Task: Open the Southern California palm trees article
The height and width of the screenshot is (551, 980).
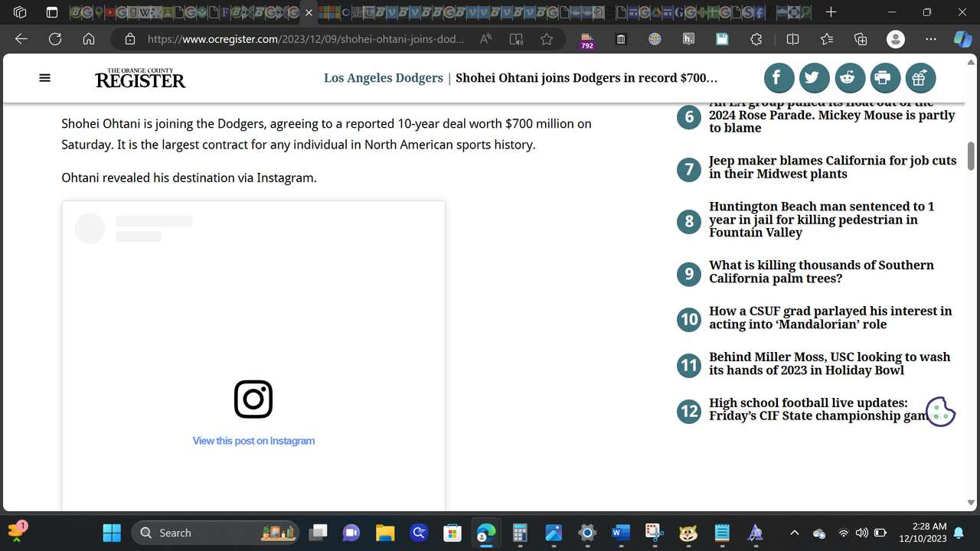Action: 822,272
